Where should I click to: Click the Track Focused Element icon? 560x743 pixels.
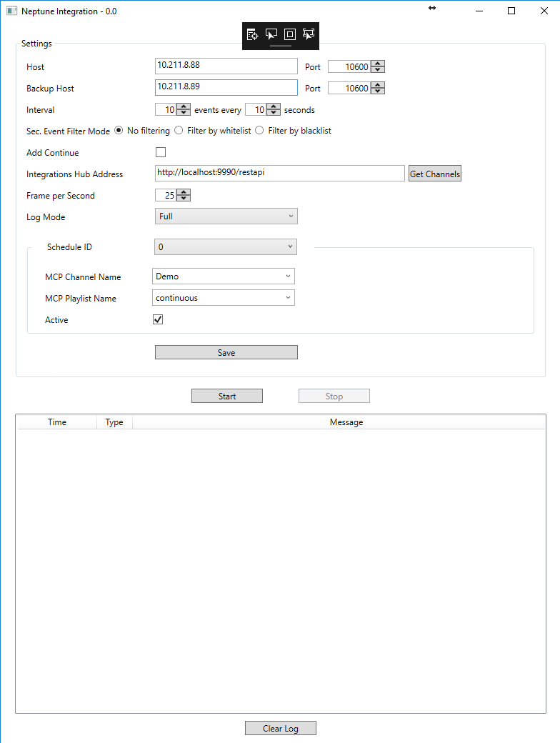309,34
